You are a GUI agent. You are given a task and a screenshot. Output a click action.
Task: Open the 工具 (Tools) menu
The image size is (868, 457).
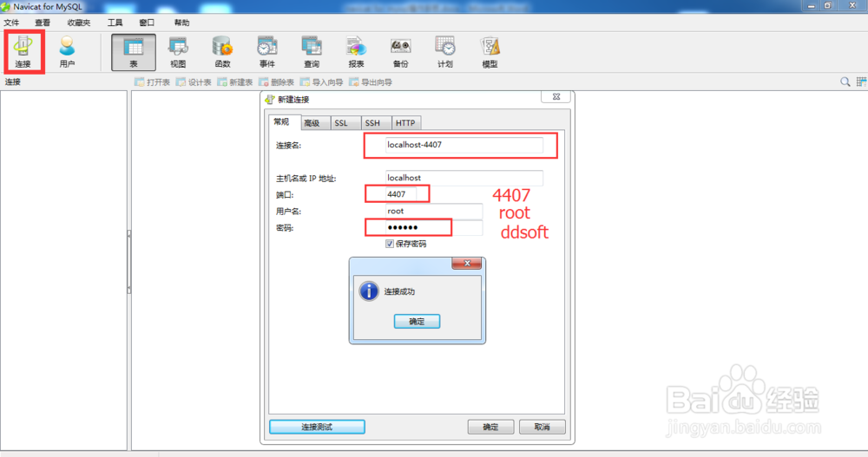(115, 23)
